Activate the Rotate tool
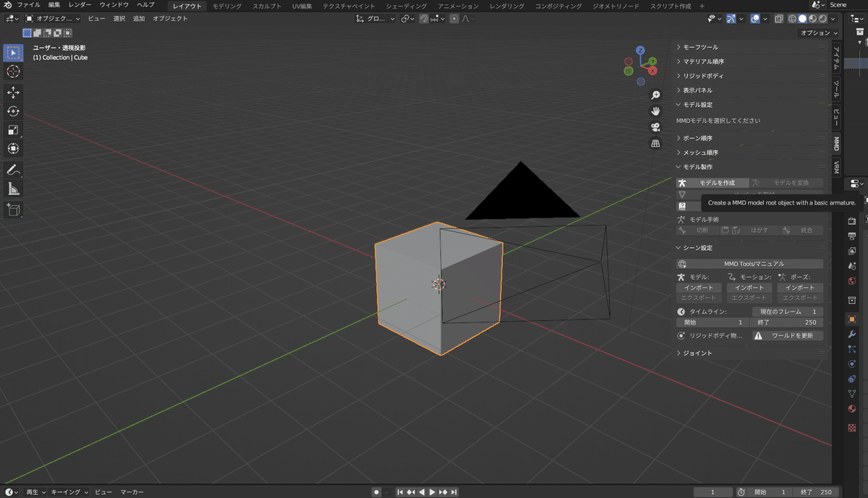Viewport: 868px width, 498px height. 13,111
